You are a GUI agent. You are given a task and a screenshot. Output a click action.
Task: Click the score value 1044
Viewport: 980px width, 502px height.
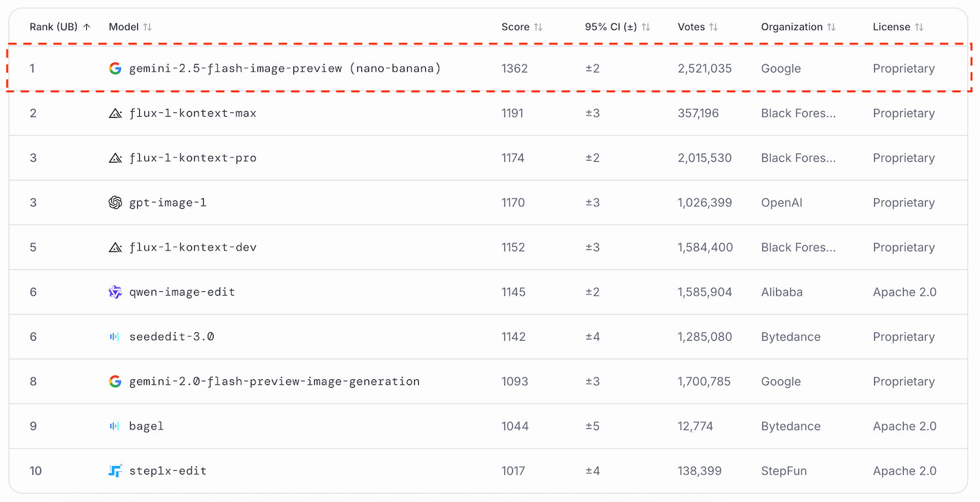(515, 426)
